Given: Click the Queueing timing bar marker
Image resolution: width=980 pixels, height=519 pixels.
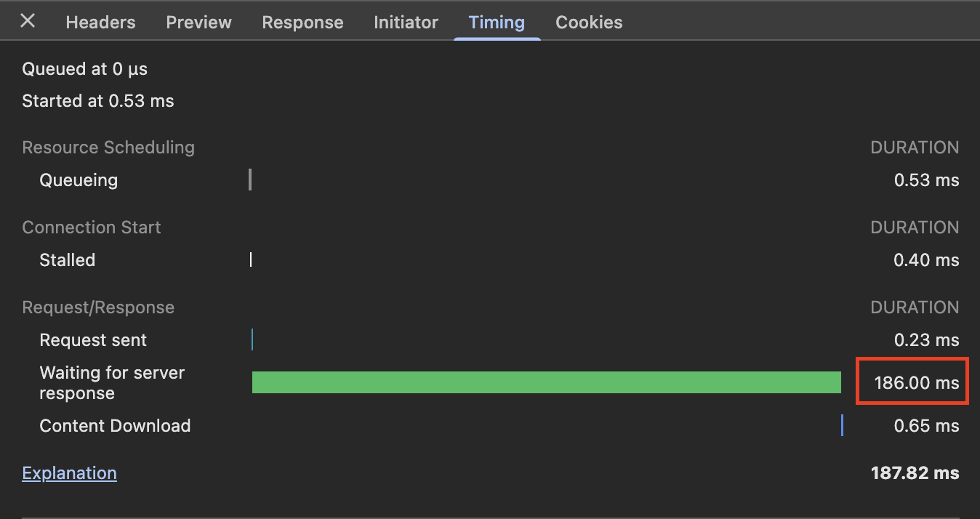Looking at the screenshot, I should click(x=250, y=180).
